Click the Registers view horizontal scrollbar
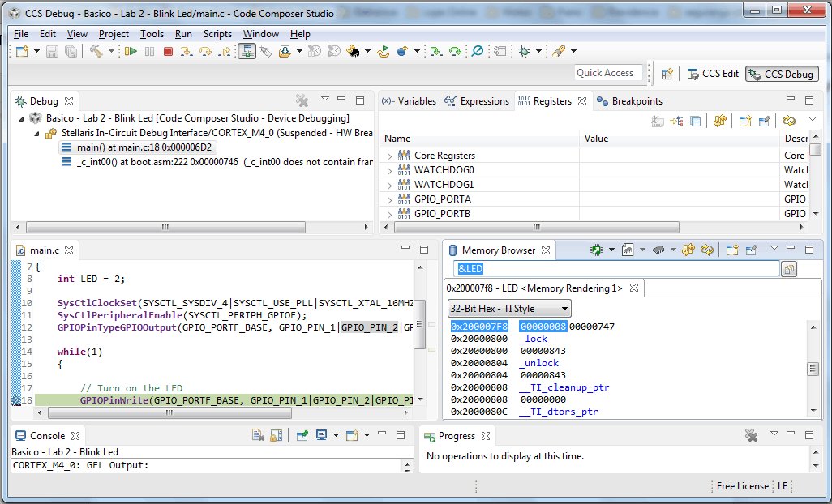The height and width of the screenshot is (504, 832). click(537, 228)
